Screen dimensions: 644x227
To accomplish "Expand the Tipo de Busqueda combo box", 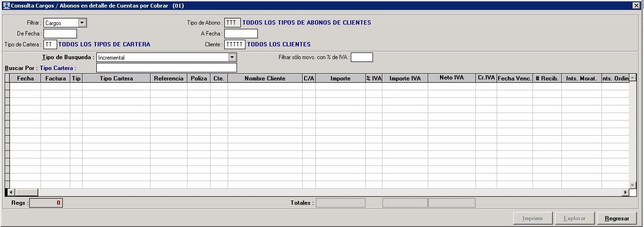I will point(232,57).
